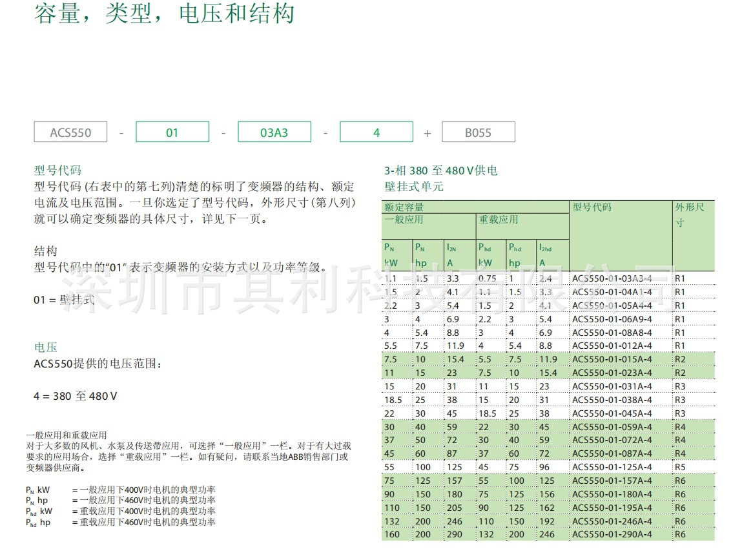The height and width of the screenshot is (560, 742).
Task: Click model code ACS550-01-246A-4
Action: click(x=612, y=521)
